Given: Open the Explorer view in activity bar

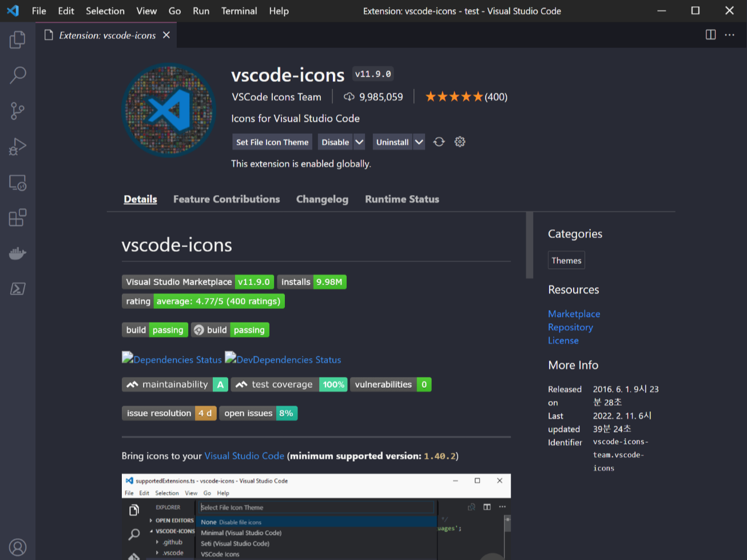Looking at the screenshot, I should pos(18,39).
